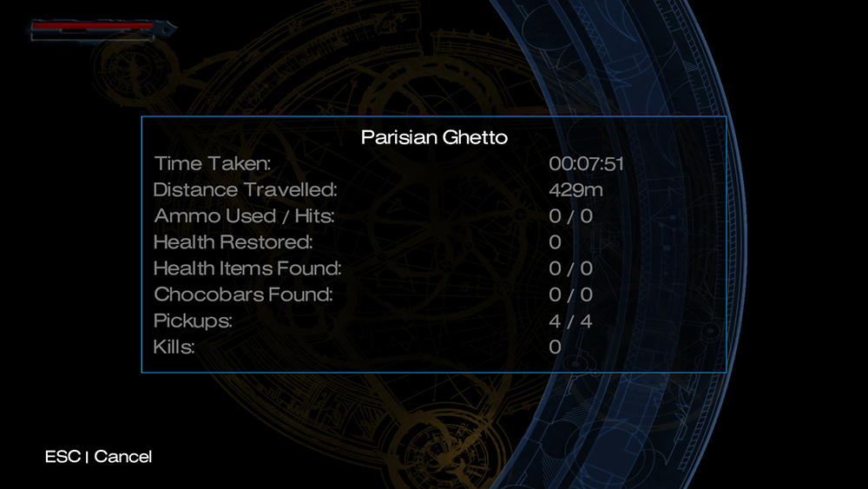Click the Time Taken label
This screenshot has height=489, width=868.
[213, 163]
